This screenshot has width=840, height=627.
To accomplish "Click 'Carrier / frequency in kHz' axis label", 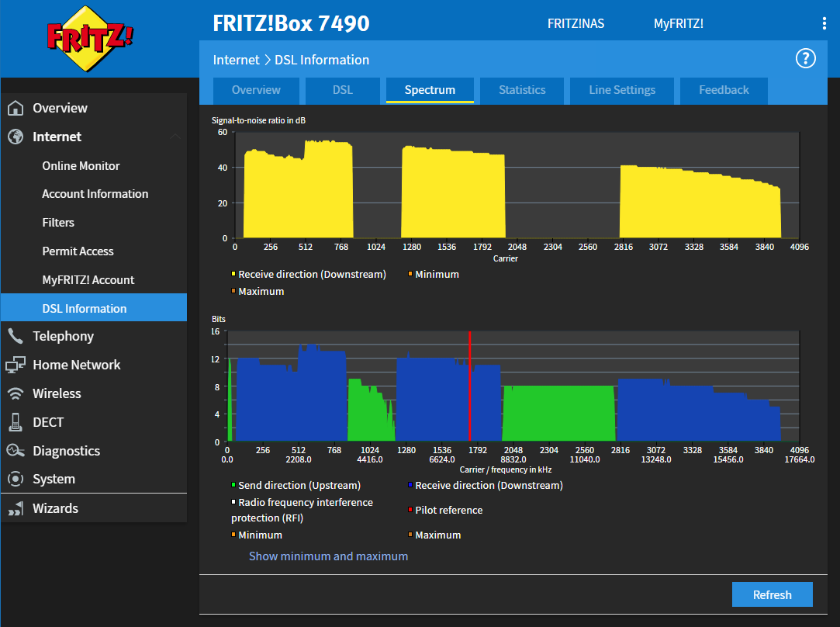I will [x=505, y=469].
